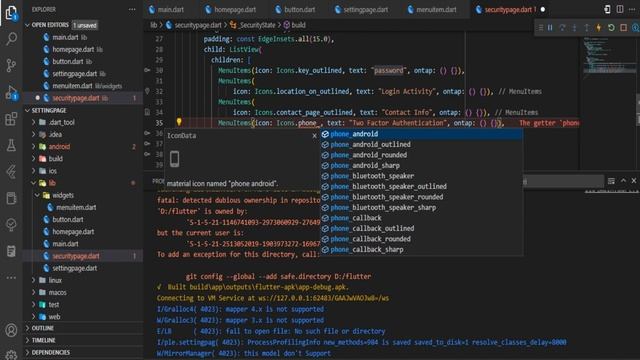Pause the debug session
This screenshot has height=360, width=640.
coord(550,28)
